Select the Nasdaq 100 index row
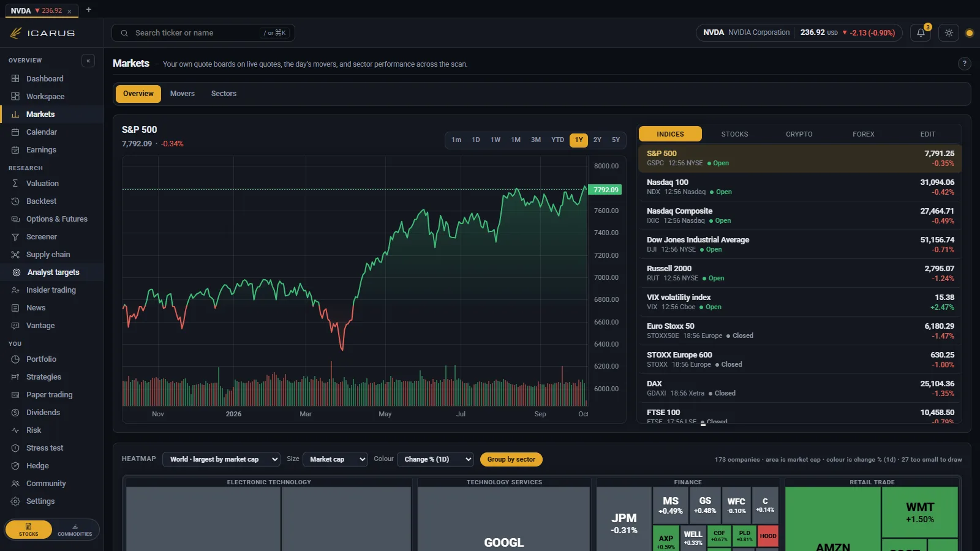This screenshot has width=980, height=551. pos(800,187)
